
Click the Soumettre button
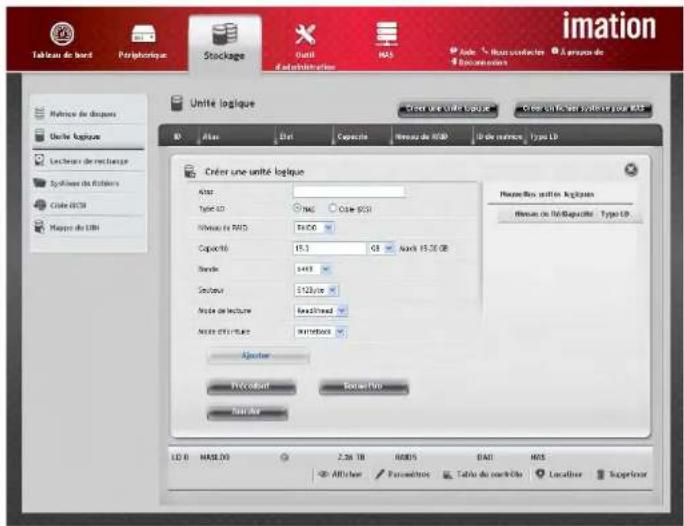[364, 386]
